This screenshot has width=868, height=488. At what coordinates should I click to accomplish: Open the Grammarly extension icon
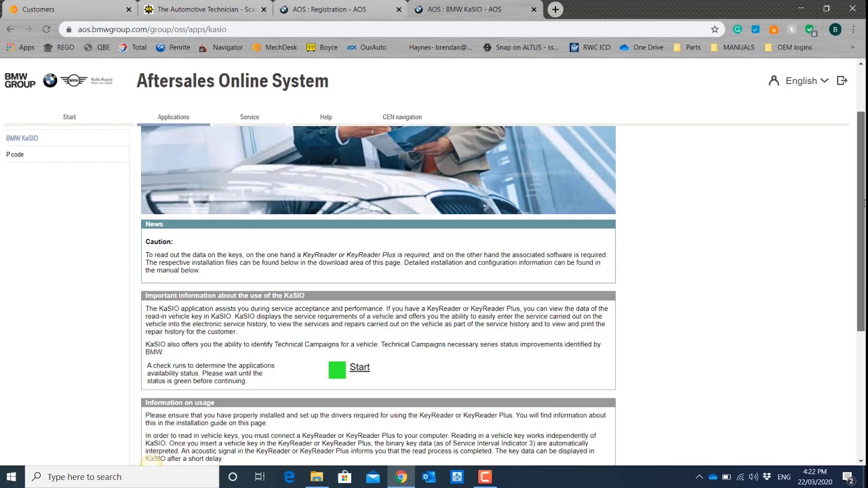pos(738,29)
